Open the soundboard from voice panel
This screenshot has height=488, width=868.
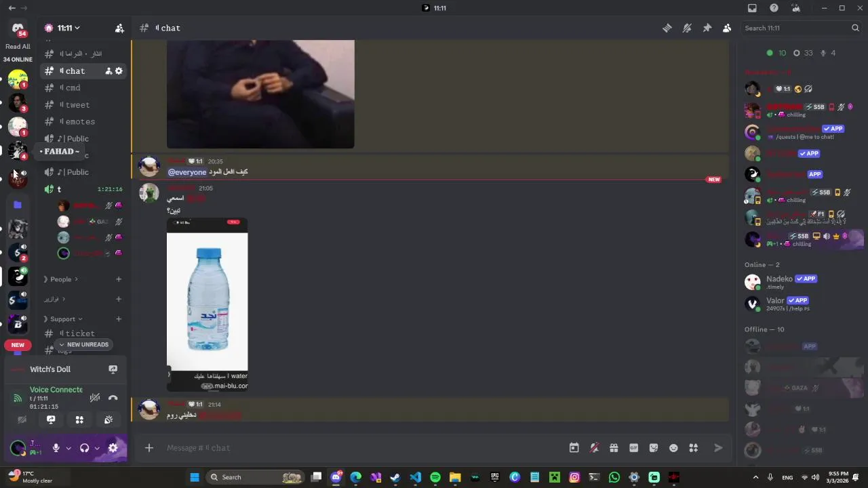pyautogui.click(x=108, y=420)
